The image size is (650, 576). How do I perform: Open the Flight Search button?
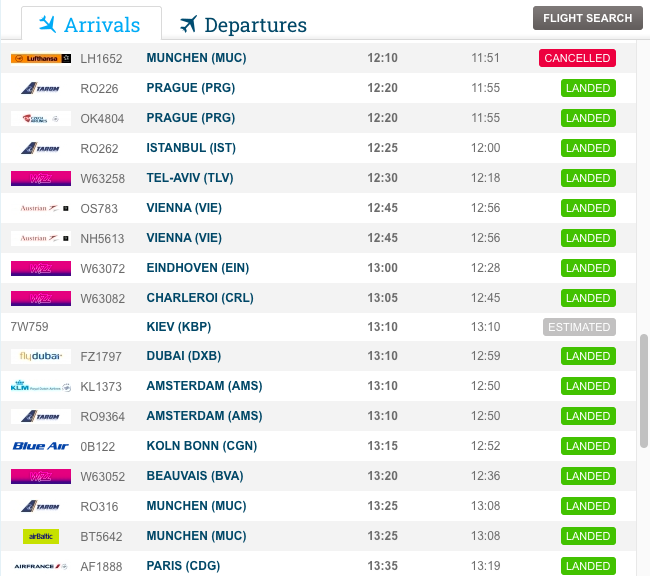587,18
